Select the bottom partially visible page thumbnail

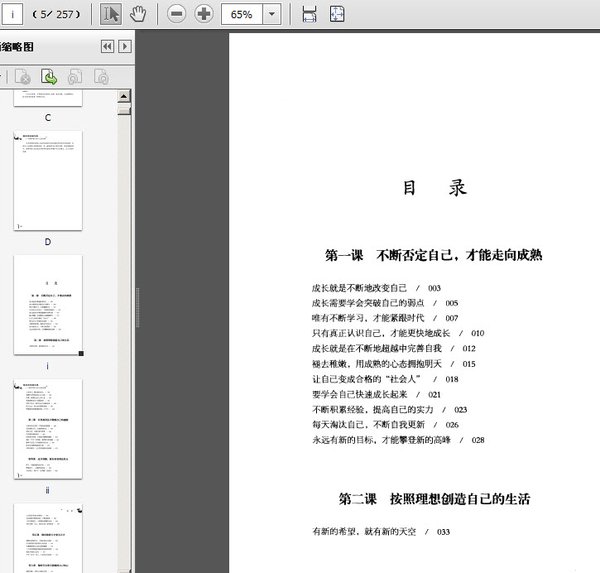tap(48, 538)
